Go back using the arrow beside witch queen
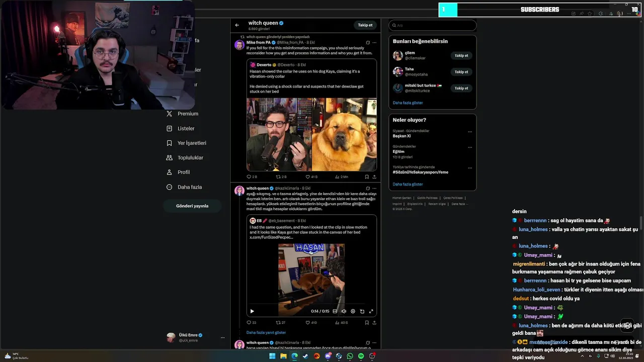 click(x=237, y=25)
